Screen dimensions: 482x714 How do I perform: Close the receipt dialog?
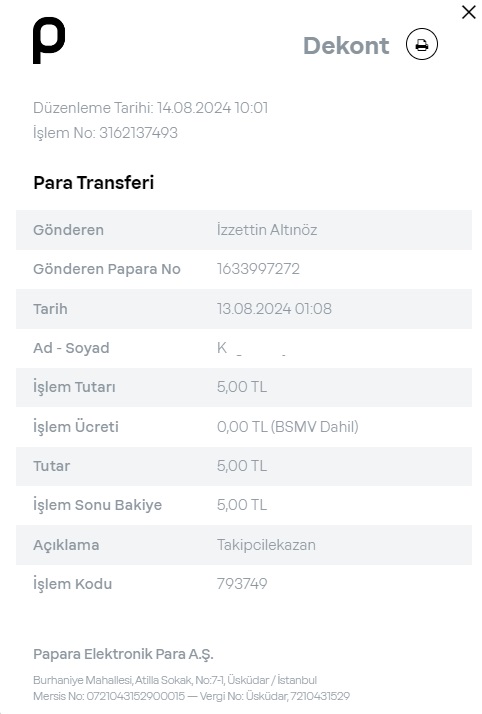point(468,12)
